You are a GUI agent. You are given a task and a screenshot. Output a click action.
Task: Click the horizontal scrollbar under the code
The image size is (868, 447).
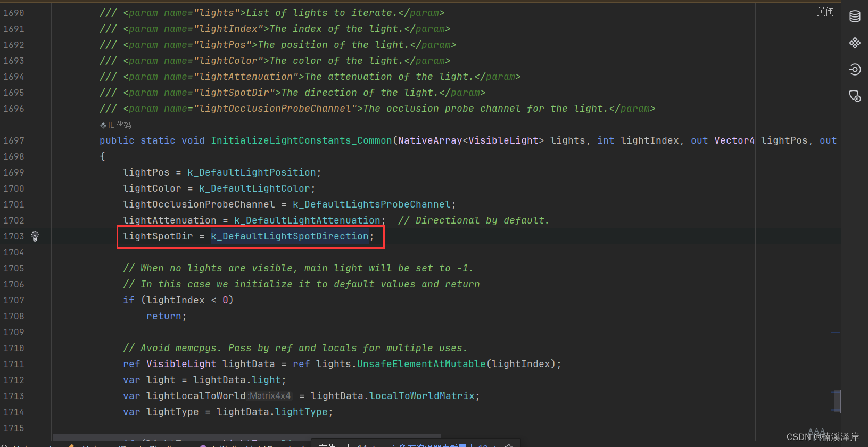[x=247, y=436]
